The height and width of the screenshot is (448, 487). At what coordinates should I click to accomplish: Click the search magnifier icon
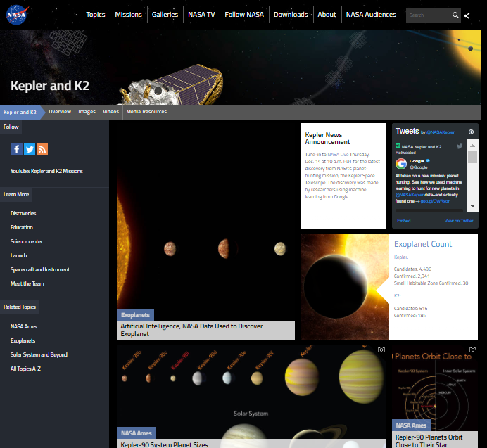pyautogui.click(x=455, y=15)
